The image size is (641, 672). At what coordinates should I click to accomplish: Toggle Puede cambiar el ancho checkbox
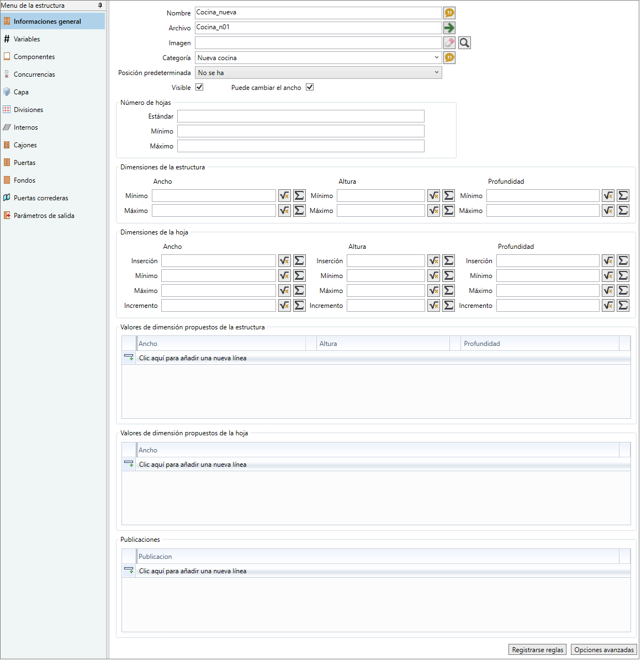310,87
